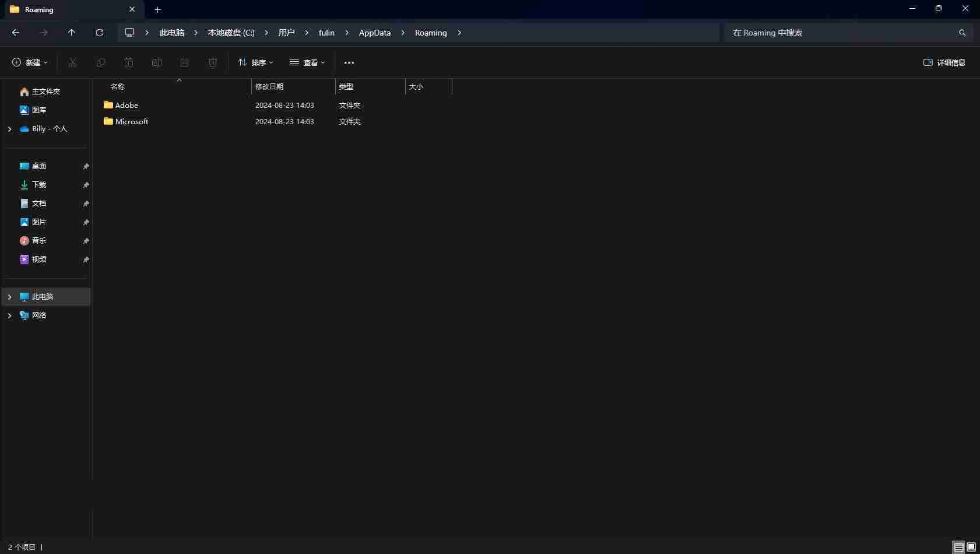Select 此电脑 in the sidebar
Screen dimensions: 980x554
click(47, 297)
